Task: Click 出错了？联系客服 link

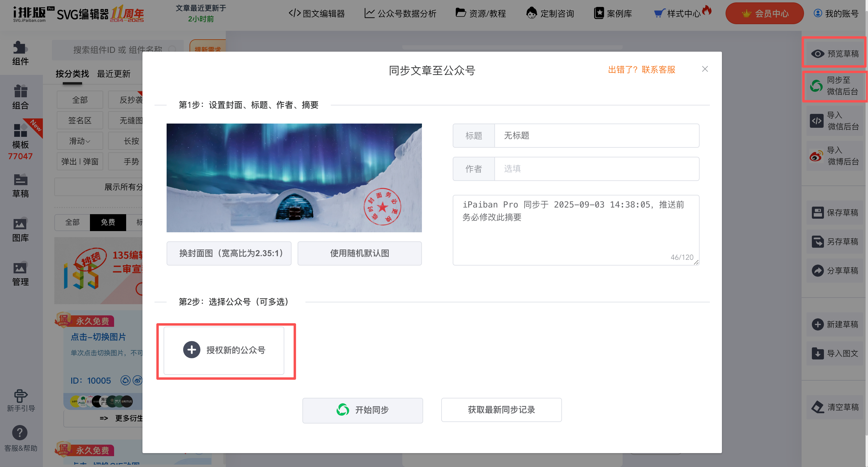Action: 641,70
